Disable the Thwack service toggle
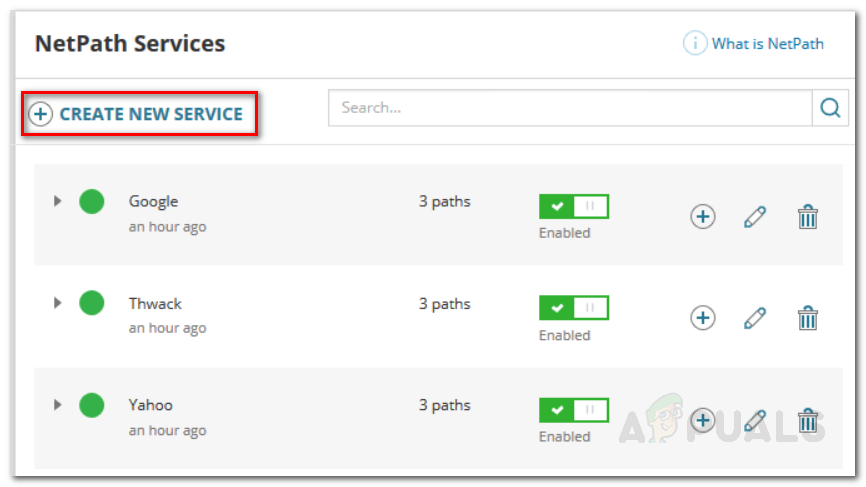Viewport: 866px width, 487px height. pos(574,309)
